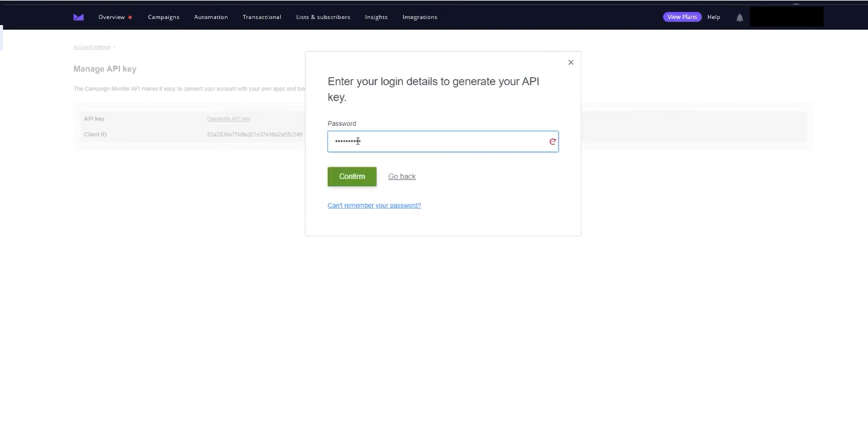Click the View Plans button
Image resolution: width=868 pixels, height=438 pixels.
pyautogui.click(x=682, y=17)
